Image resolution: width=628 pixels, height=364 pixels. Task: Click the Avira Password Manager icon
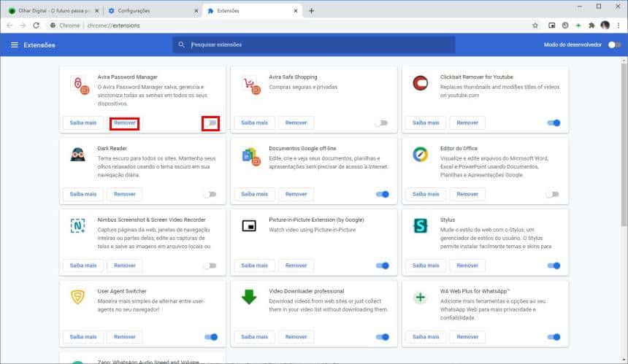coord(80,85)
